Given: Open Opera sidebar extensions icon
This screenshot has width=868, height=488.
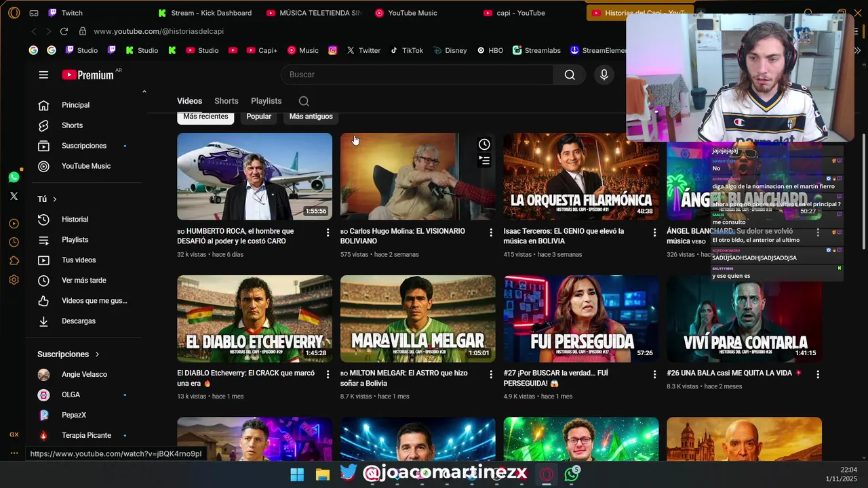Looking at the screenshot, I should tap(14, 261).
